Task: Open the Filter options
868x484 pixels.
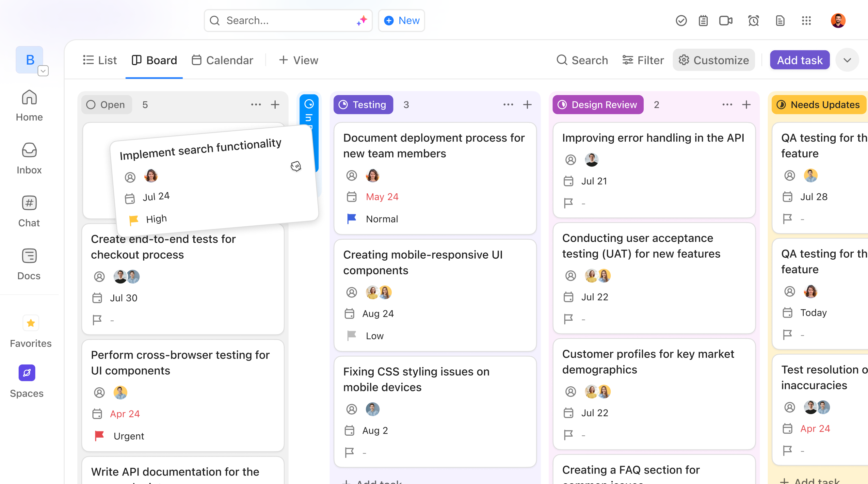Action: (643, 60)
